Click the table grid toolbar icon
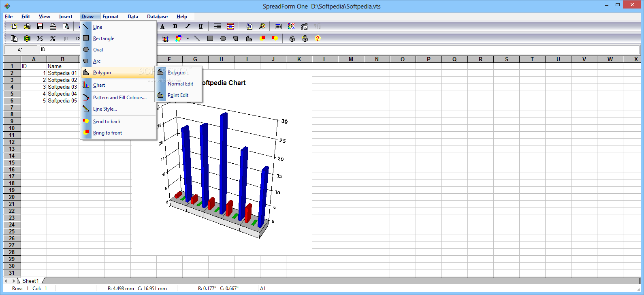This screenshot has width=644, height=295. point(278,26)
